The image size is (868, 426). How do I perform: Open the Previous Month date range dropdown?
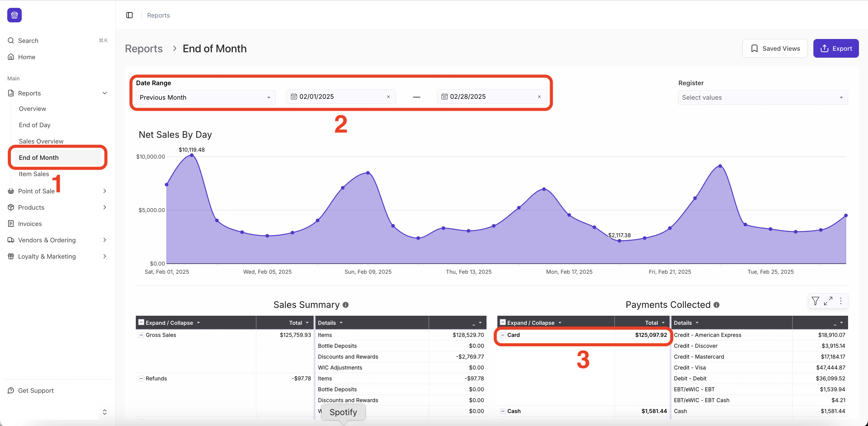coord(205,98)
